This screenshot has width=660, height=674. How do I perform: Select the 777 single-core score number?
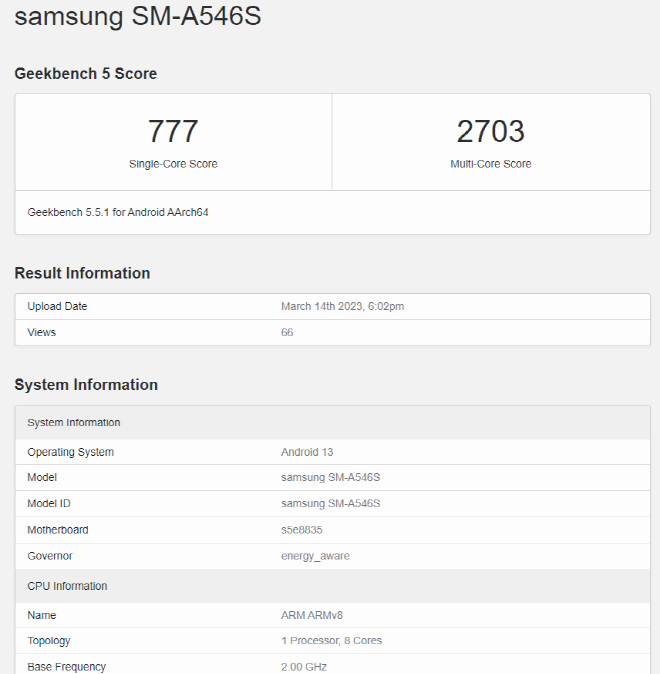tap(173, 131)
